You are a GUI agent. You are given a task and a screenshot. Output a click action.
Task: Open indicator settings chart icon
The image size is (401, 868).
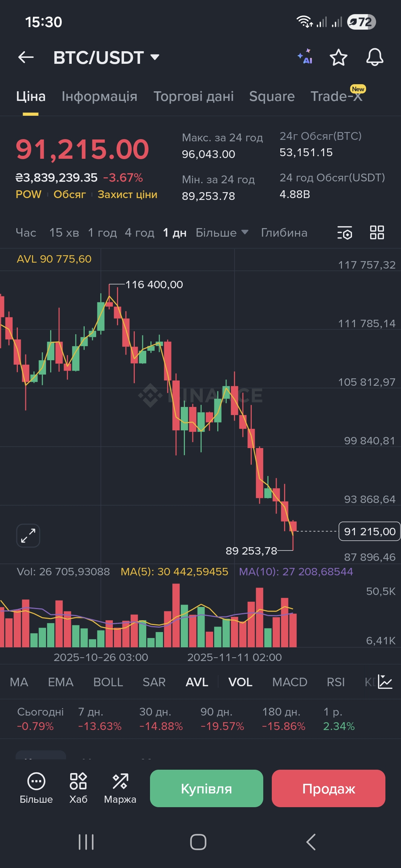(385, 682)
